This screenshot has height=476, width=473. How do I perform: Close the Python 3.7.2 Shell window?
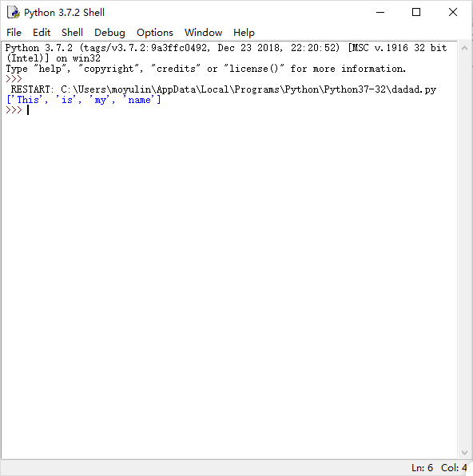click(x=453, y=13)
